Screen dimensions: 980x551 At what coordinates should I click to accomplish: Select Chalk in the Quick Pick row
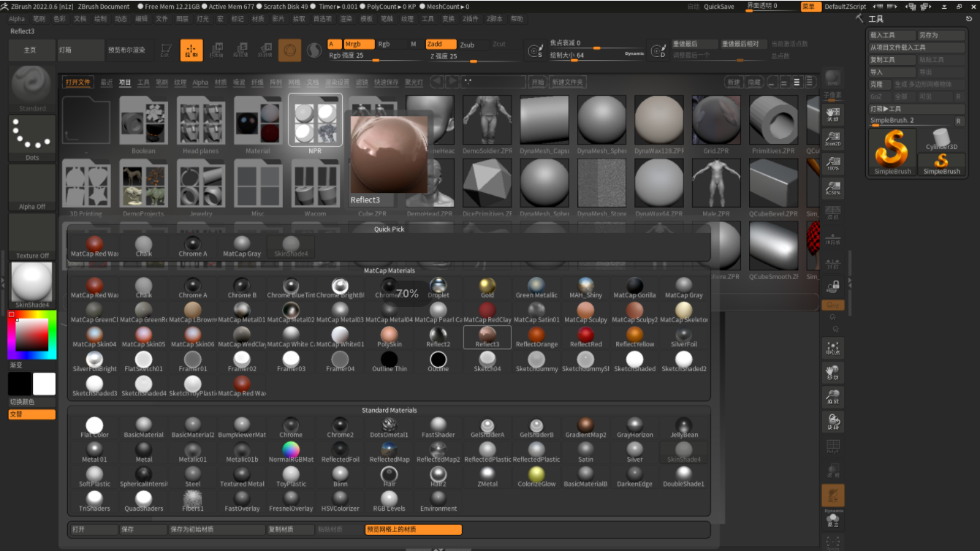tap(144, 247)
